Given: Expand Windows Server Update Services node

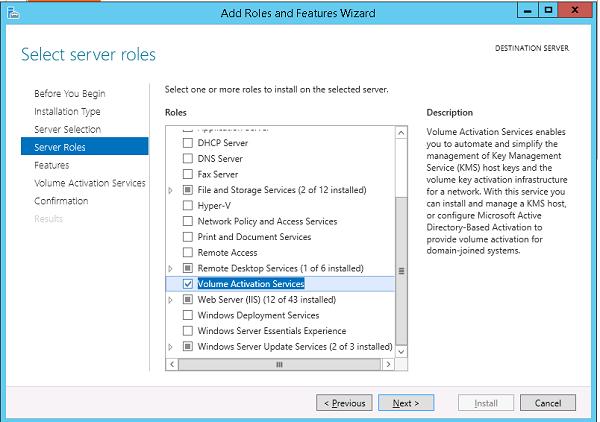Looking at the screenshot, I should tap(171, 347).
